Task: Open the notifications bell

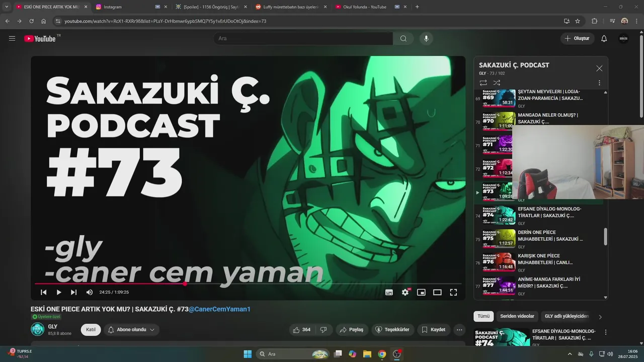Action: 604,39
